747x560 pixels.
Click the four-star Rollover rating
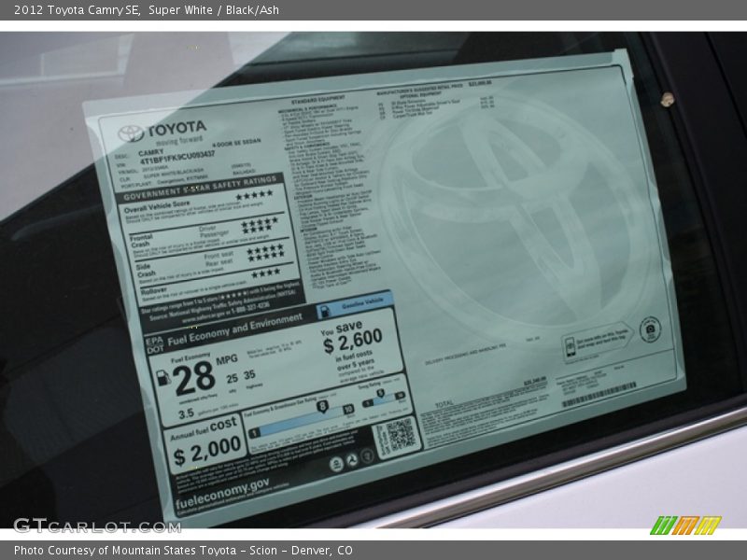pyautogui.click(x=266, y=273)
